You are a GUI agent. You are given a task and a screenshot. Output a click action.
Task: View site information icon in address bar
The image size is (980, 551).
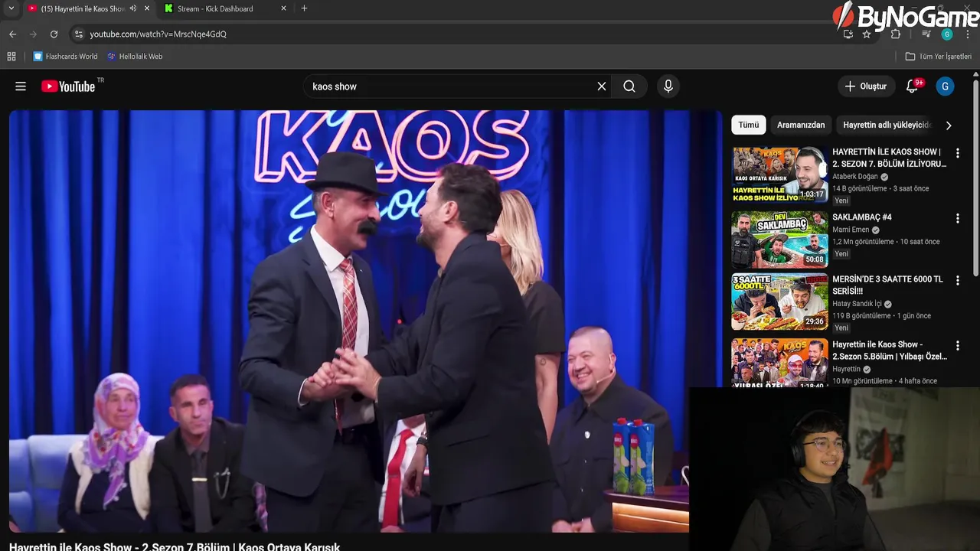[x=78, y=34]
